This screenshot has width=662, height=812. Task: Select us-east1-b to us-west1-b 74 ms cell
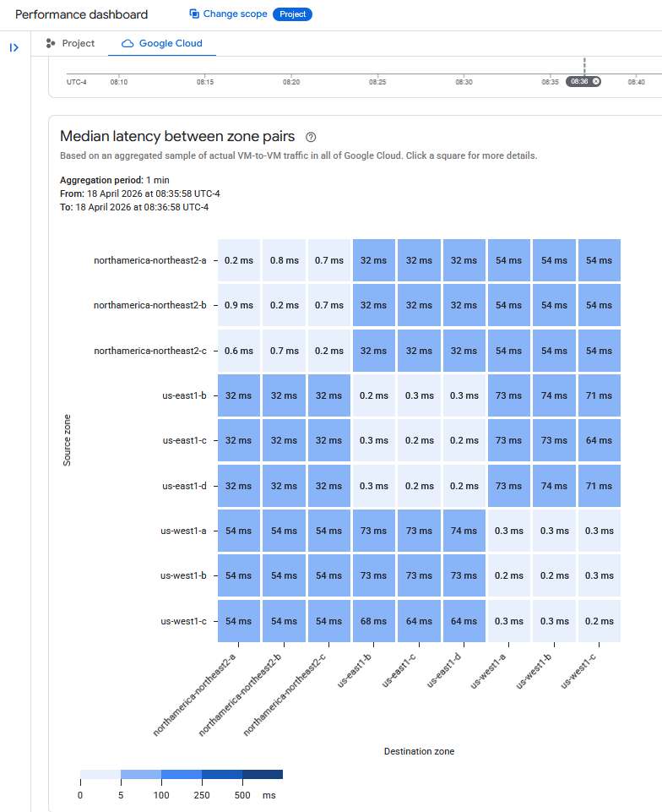point(555,395)
